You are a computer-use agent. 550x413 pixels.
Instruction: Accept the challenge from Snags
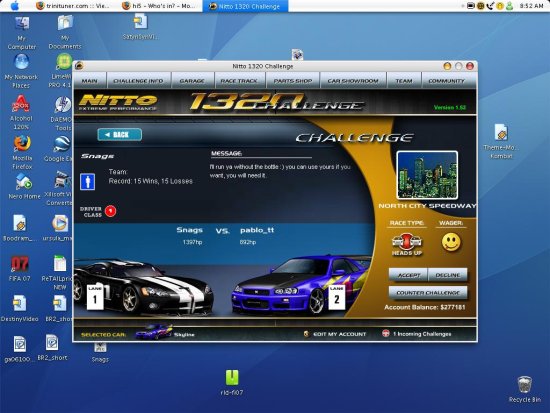tap(408, 275)
